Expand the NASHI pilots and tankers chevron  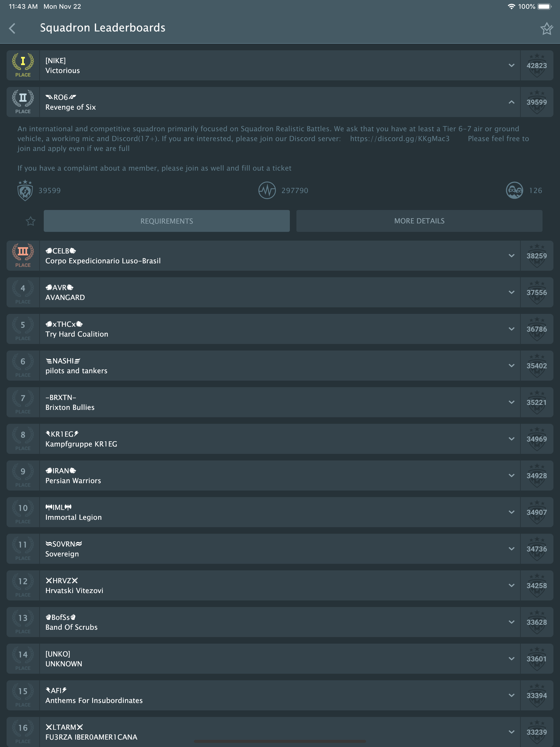pyautogui.click(x=511, y=366)
